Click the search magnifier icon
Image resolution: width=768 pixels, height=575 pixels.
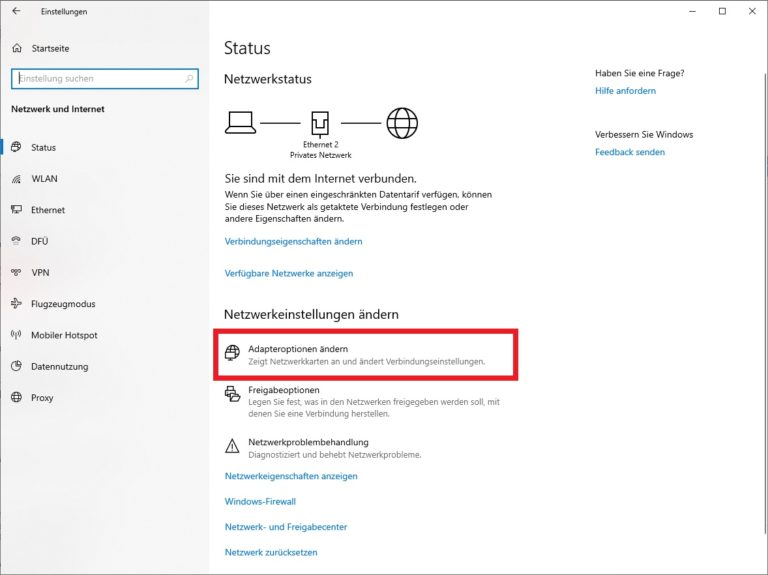[x=189, y=78]
